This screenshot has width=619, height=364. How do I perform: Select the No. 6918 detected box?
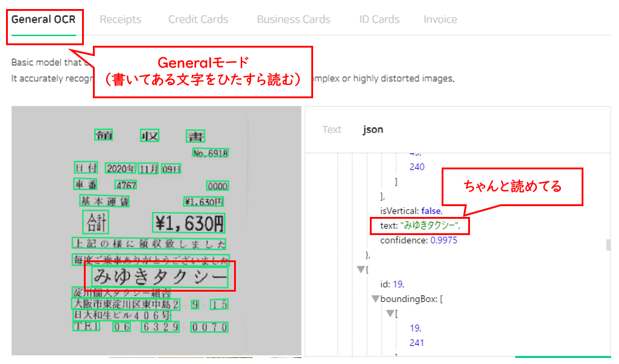211,153
